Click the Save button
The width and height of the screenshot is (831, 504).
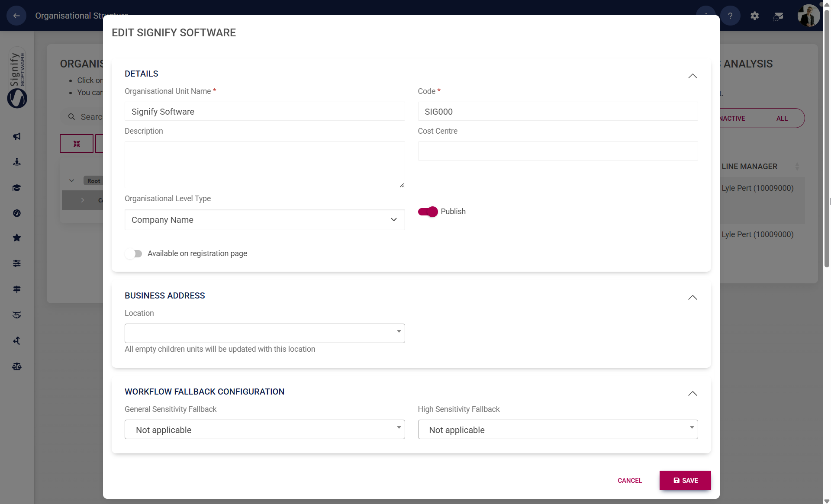[685, 480]
